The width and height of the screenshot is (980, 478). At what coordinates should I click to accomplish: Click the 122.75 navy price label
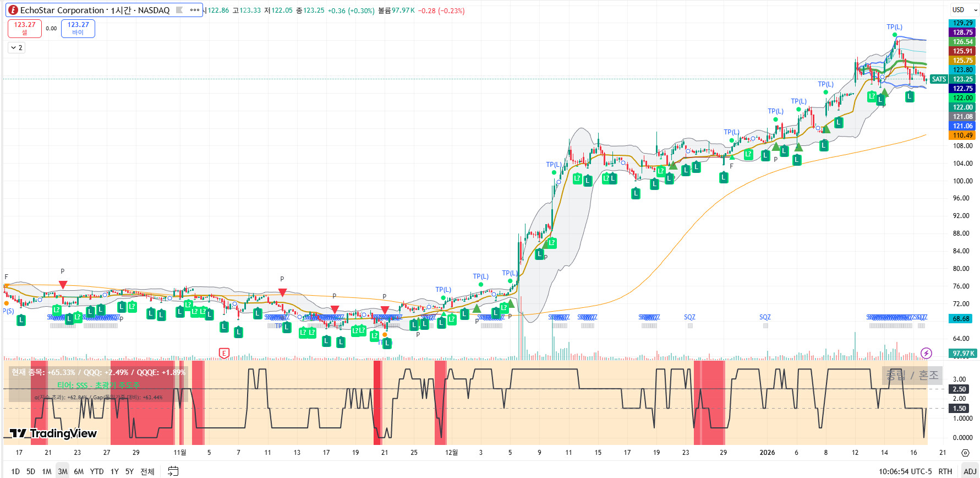click(x=963, y=89)
